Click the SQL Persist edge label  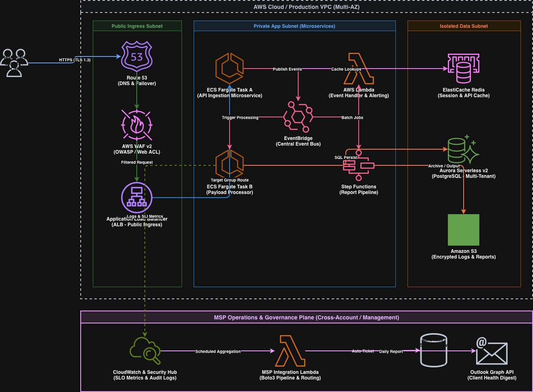pos(346,157)
